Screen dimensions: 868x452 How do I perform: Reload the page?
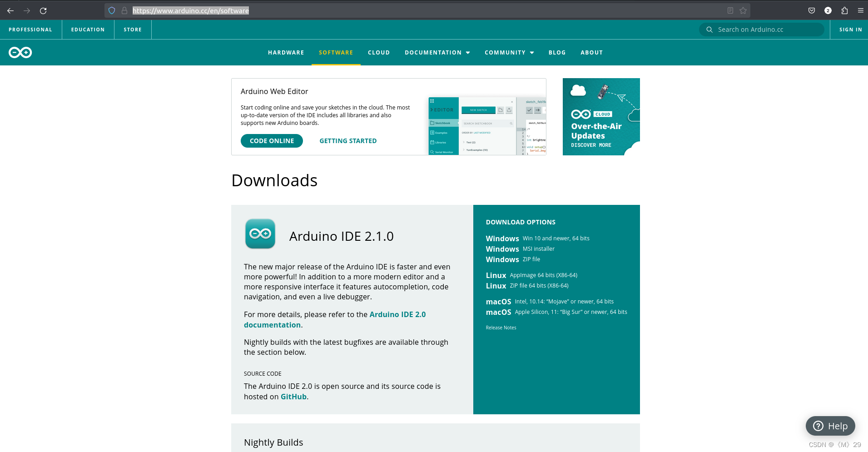coord(43,10)
